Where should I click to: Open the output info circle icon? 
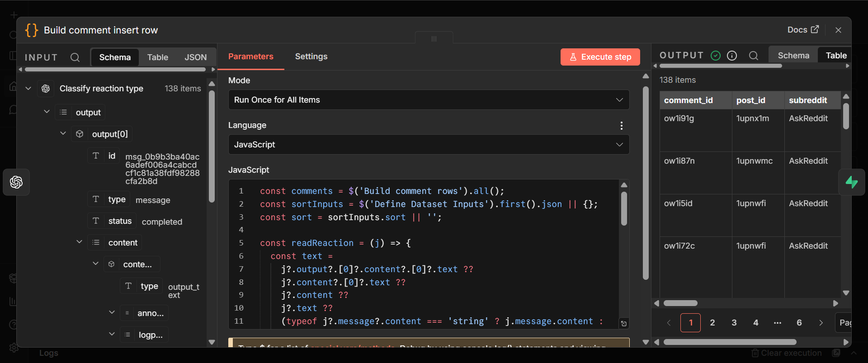click(x=732, y=56)
